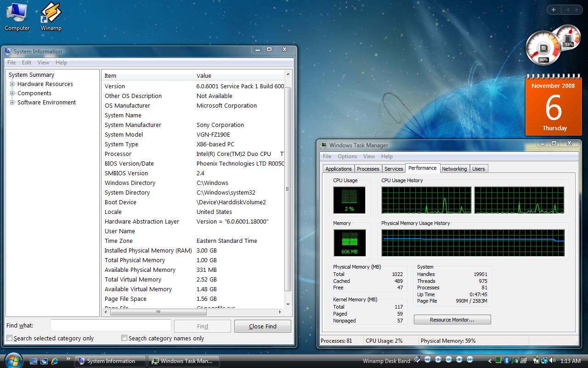Click the vertical scrollbar up arrow in System Information
Image resolution: width=588 pixels, height=368 pixels.
tap(288, 74)
